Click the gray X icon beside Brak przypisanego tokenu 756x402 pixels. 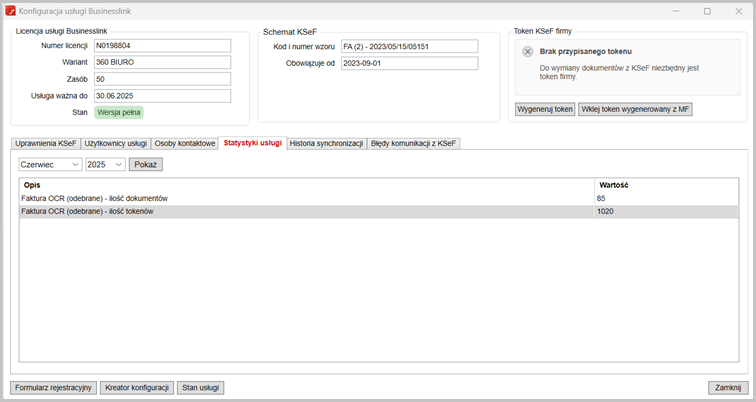pos(527,52)
